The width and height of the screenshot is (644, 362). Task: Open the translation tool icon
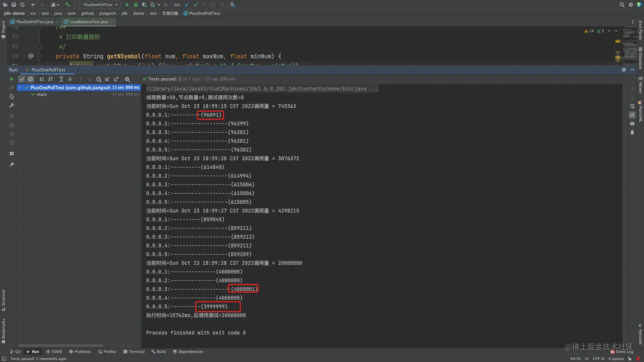[x=233, y=5]
